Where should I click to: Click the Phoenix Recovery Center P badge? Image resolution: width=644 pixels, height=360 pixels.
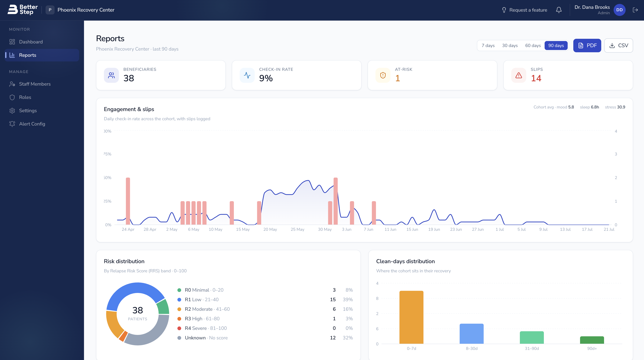pos(50,10)
